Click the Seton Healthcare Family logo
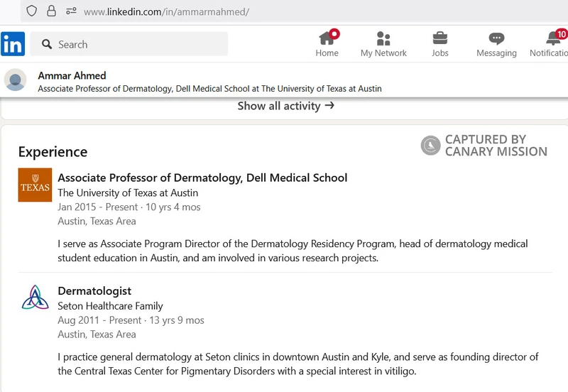Screen dimensions: 568x392 coord(35,298)
